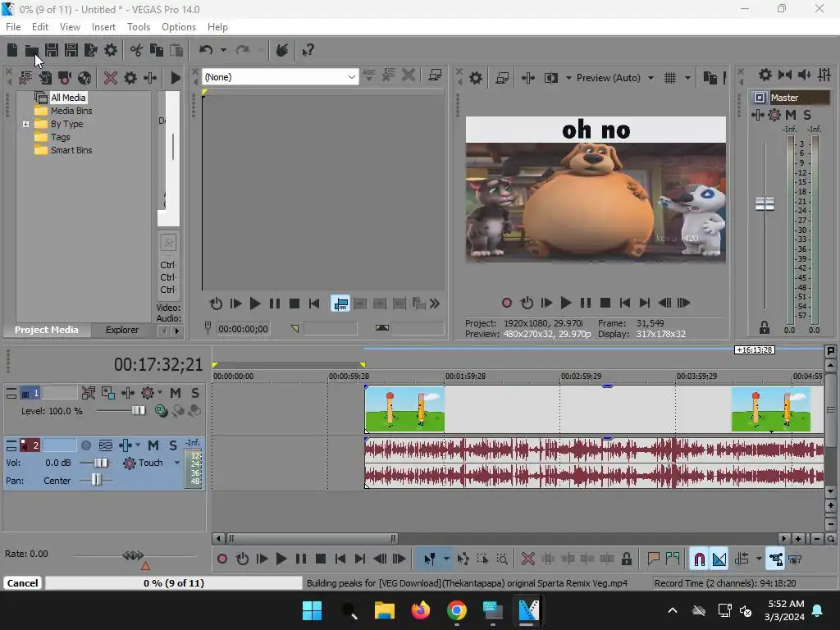The width and height of the screenshot is (840, 630).
Task: Stop timeline playback in transport bar
Action: click(321, 559)
